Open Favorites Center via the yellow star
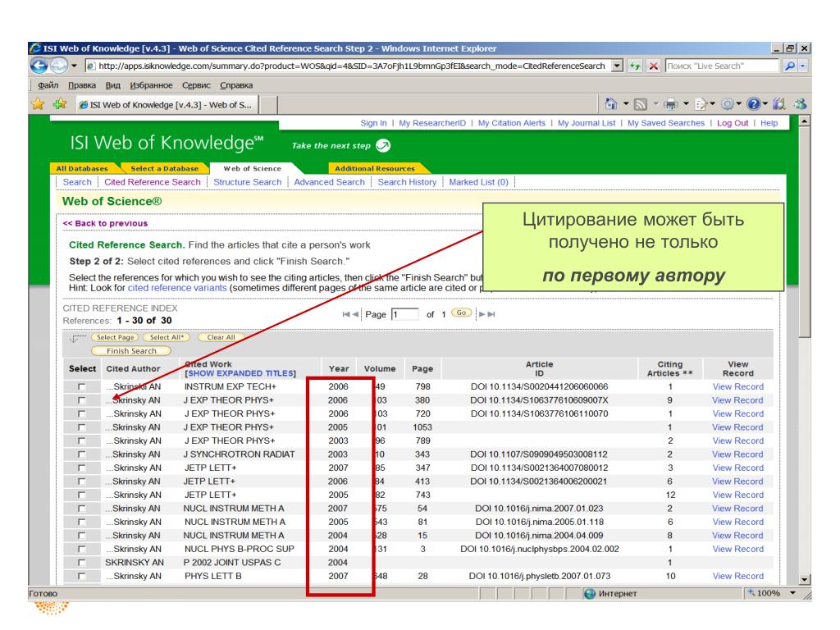The image size is (840, 630). tap(38, 104)
